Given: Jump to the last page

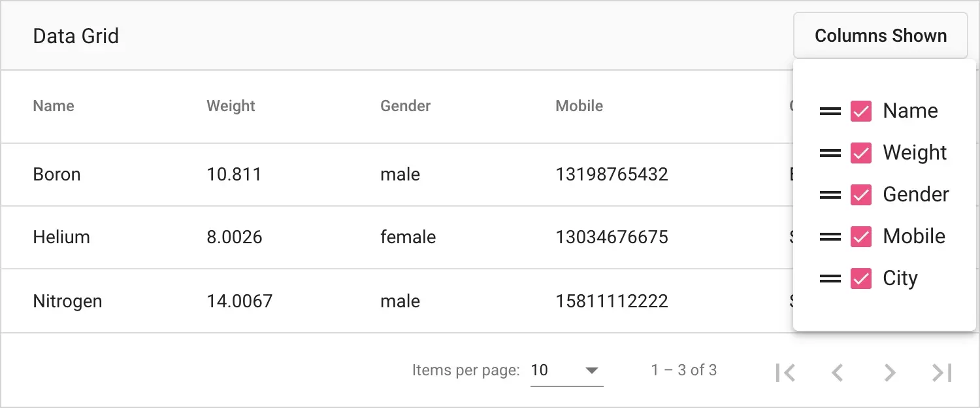Looking at the screenshot, I should pos(941,372).
